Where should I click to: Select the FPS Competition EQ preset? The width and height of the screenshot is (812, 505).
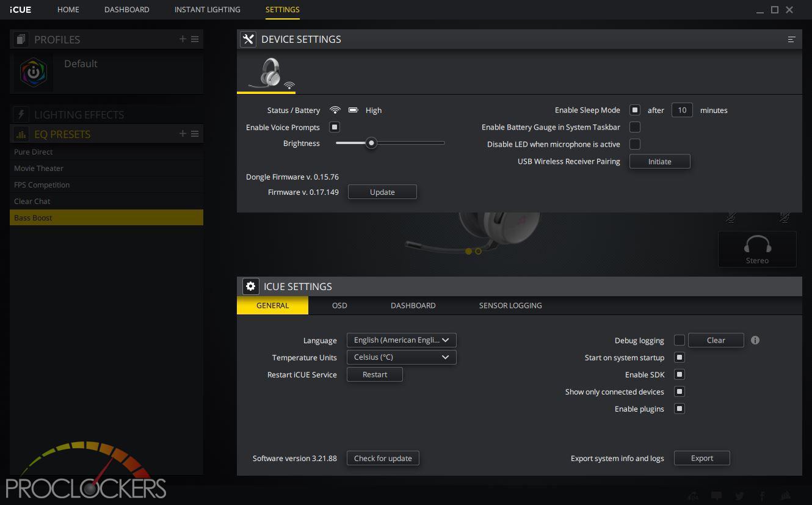(106, 185)
